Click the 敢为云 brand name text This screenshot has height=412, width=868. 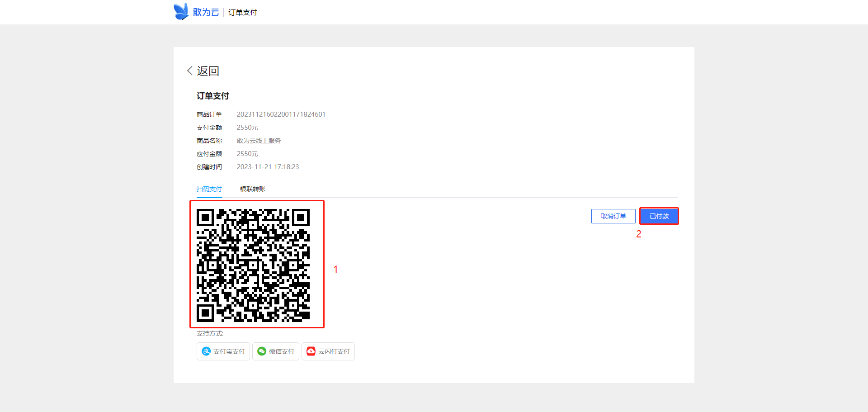click(205, 12)
